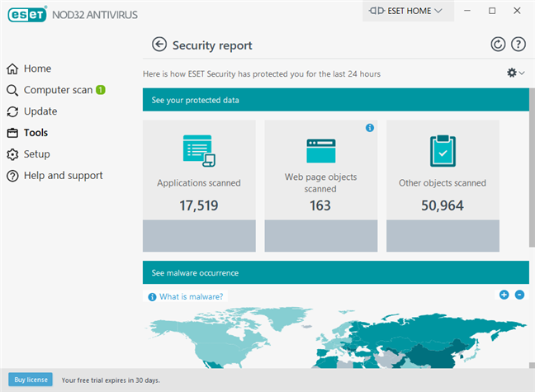Click the refresh icon next to help
The width and height of the screenshot is (535, 392).
coord(498,45)
